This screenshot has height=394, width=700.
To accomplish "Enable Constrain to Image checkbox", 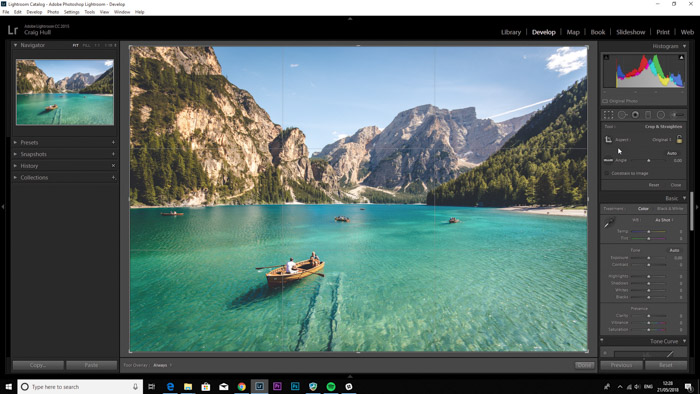I will (x=607, y=173).
